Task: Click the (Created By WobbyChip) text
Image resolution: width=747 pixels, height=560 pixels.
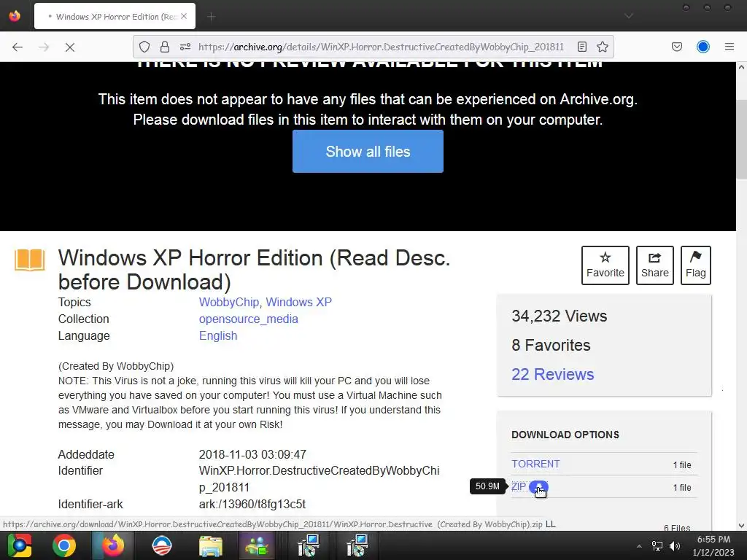Action: pyautogui.click(x=116, y=366)
